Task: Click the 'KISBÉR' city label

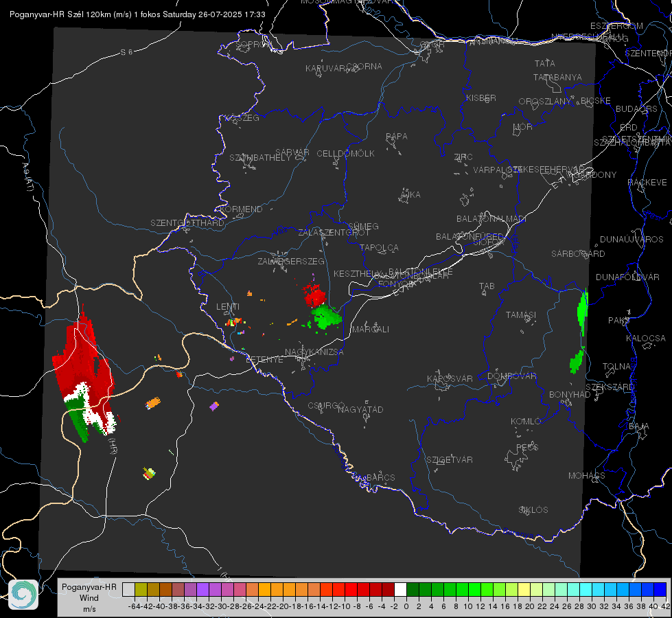Action: pyautogui.click(x=481, y=98)
